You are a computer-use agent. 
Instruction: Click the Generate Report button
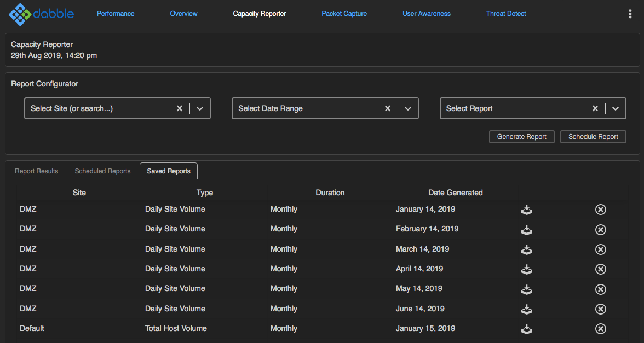pos(521,137)
